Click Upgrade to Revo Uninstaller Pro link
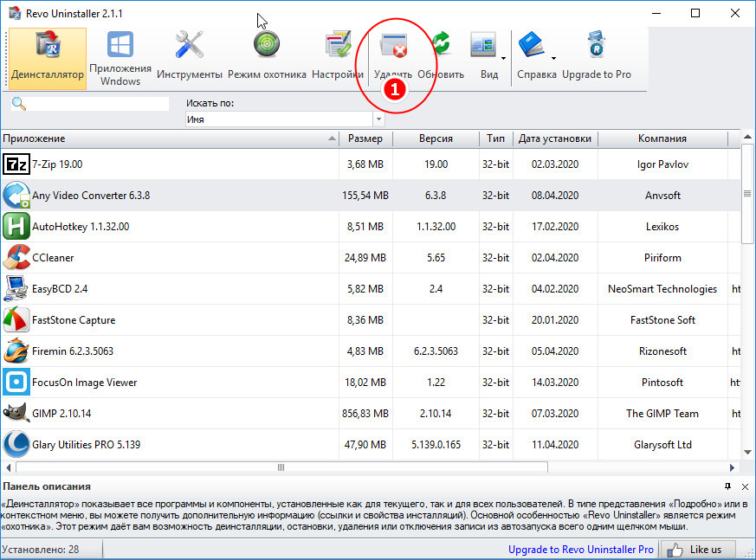 (581, 550)
